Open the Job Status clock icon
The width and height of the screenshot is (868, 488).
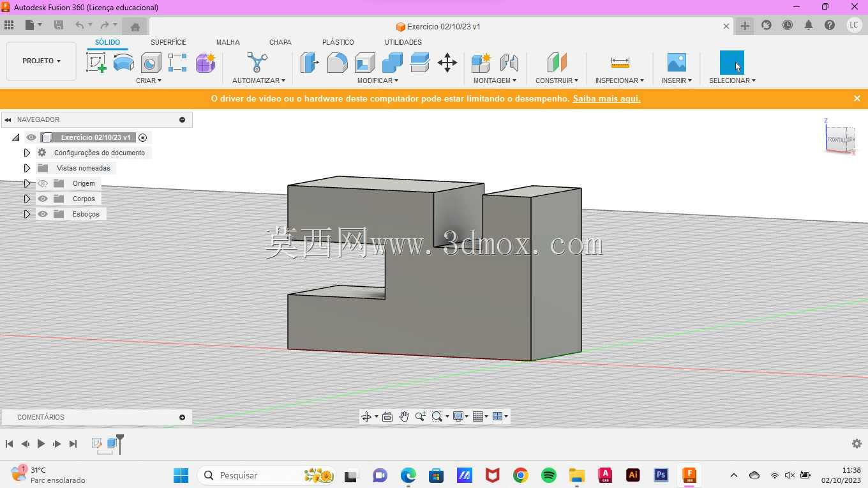pos(788,26)
